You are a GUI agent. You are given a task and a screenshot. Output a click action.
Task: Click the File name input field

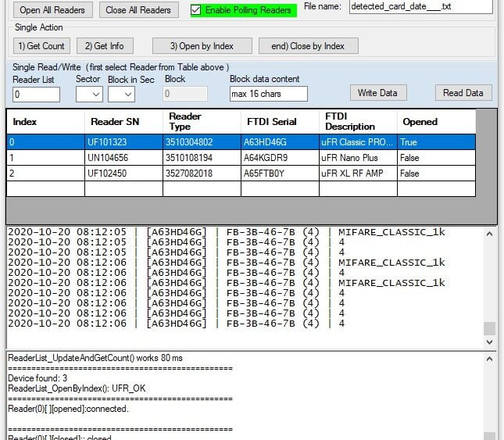420,6
